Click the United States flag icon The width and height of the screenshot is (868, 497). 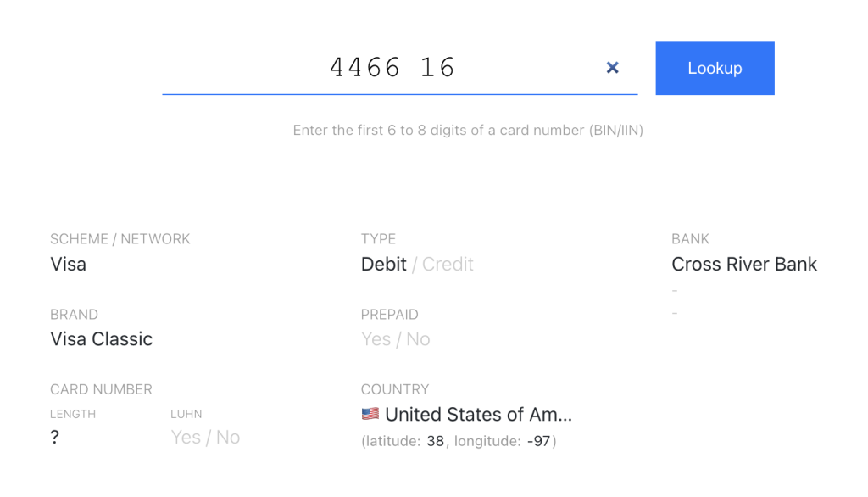click(370, 415)
